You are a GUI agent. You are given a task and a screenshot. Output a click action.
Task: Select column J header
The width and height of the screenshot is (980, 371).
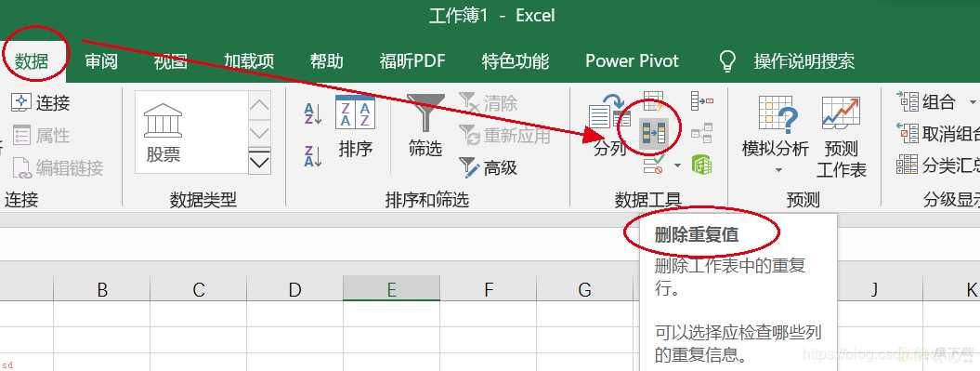click(874, 290)
